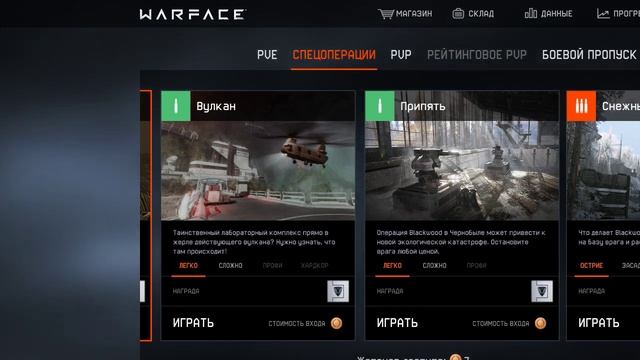The image size is (640, 360).
Task: Click orange triple-bullet icon on Снежный card
Action: 581,106
